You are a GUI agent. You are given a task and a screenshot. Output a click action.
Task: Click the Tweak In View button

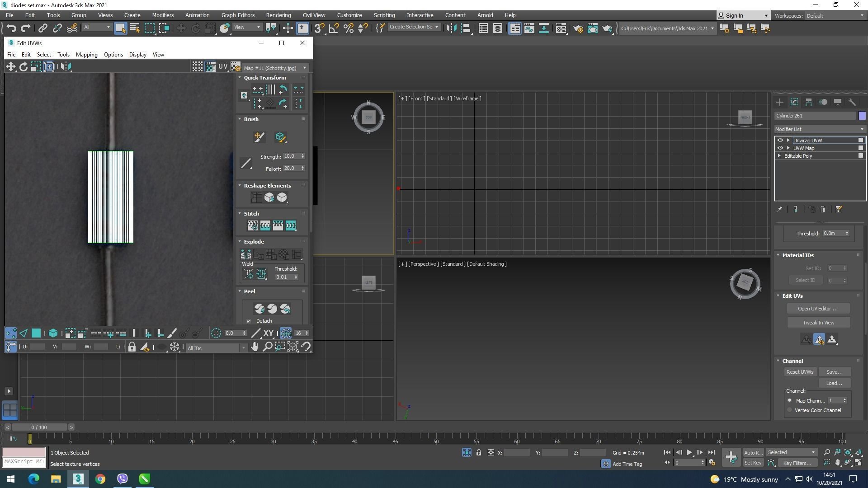point(818,323)
